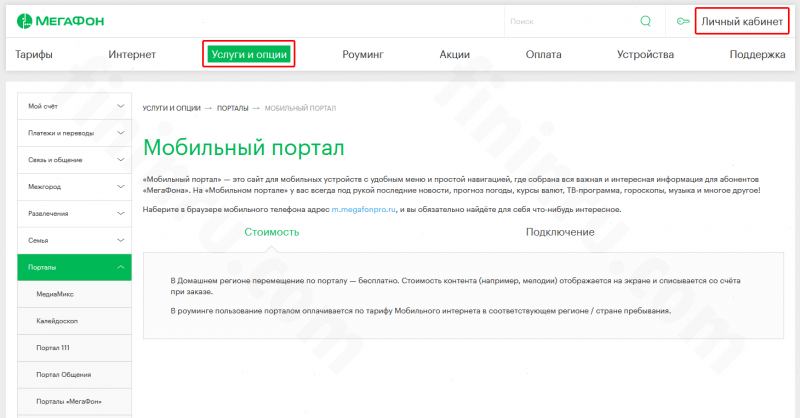800x418 pixels.
Task: Expand the Развлечения section
Action: point(74,213)
